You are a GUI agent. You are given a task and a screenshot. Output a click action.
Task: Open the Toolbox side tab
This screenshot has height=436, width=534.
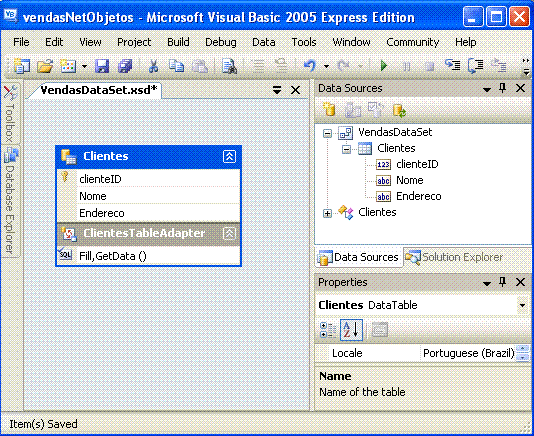pos(10,114)
